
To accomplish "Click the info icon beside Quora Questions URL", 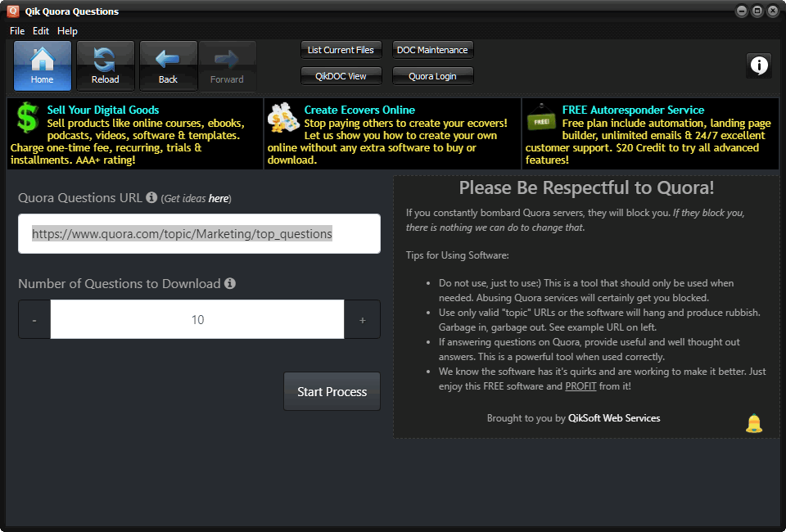I will (151, 197).
